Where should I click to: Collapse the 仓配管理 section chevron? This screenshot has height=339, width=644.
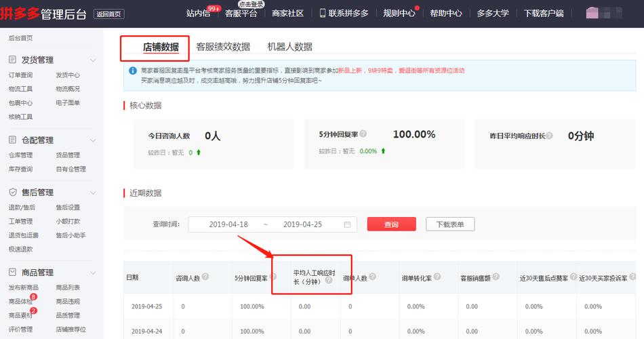[x=94, y=140]
